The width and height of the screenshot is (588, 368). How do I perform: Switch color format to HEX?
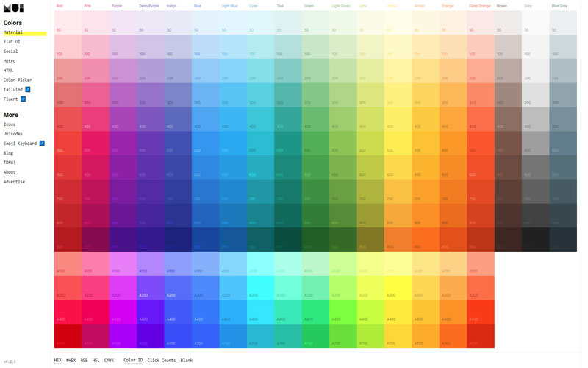click(x=58, y=360)
